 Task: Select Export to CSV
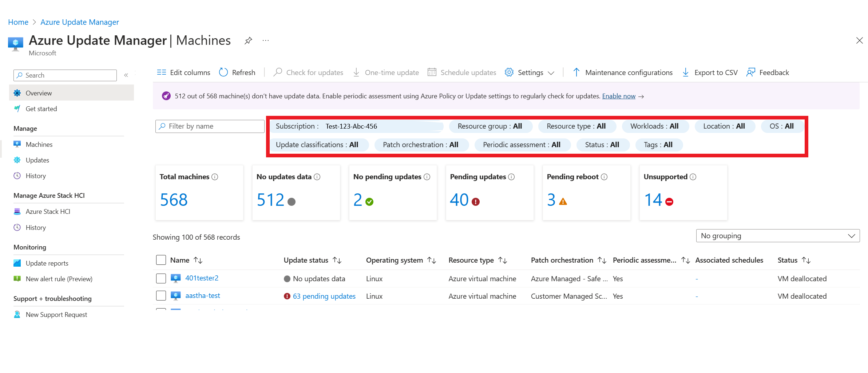pos(709,72)
